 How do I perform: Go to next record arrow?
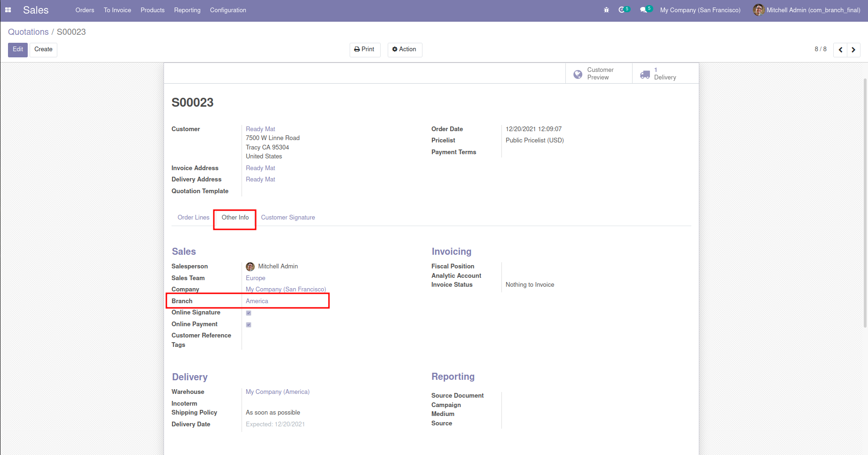[x=853, y=50]
